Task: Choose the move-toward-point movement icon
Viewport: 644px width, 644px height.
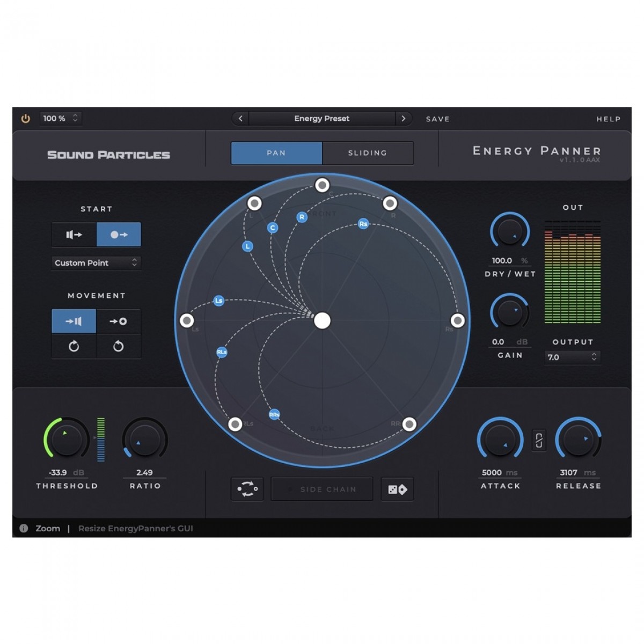Action: (119, 321)
